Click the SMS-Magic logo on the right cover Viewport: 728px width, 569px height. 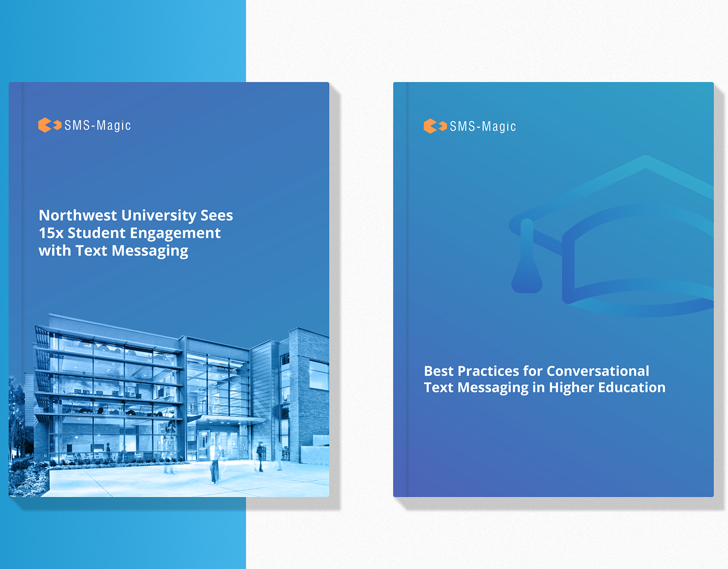click(470, 126)
